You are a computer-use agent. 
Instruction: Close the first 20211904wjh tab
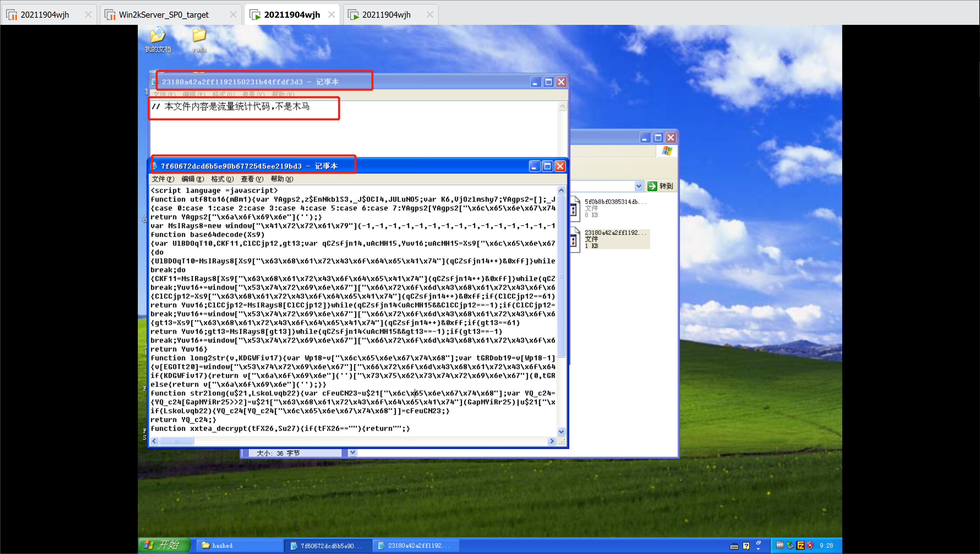tap(88, 14)
